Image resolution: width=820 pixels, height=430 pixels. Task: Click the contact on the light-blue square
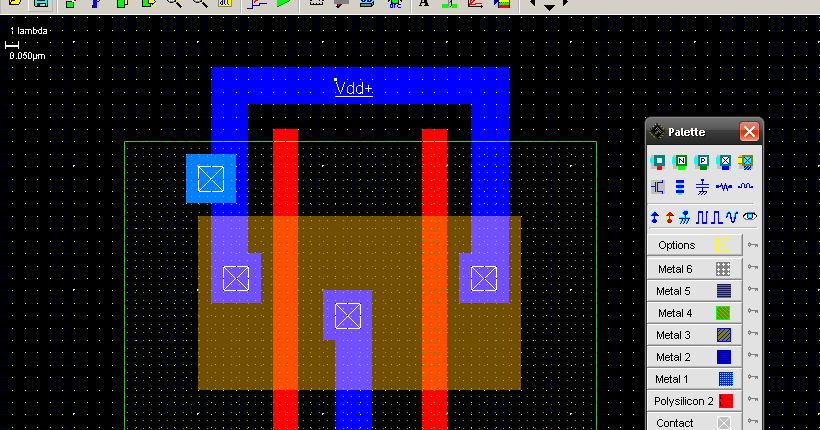pos(211,179)
